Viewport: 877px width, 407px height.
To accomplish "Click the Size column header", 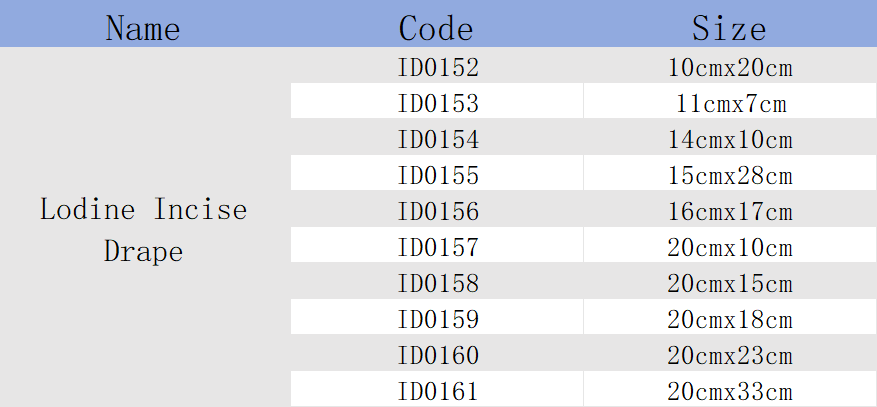I will (x=730, y=23).
